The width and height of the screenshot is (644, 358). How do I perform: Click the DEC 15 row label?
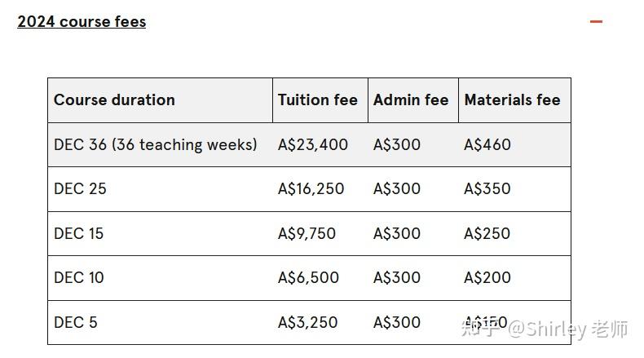[x=78, y=233]
